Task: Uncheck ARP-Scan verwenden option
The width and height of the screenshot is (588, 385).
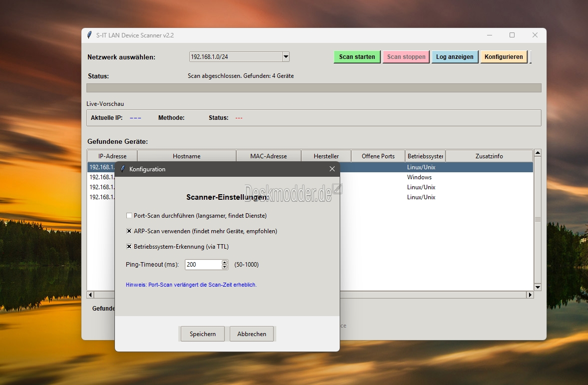Action: coord(129,231)
